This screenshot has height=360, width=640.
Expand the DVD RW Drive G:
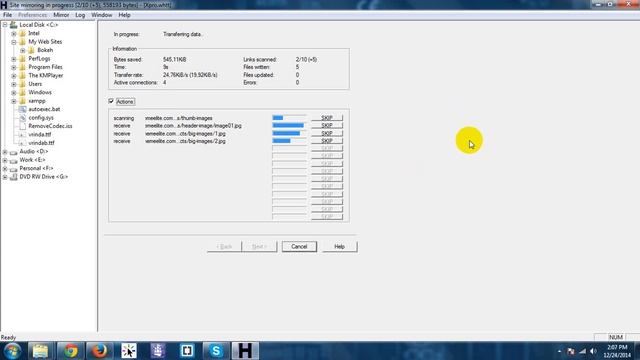(5, 177)
